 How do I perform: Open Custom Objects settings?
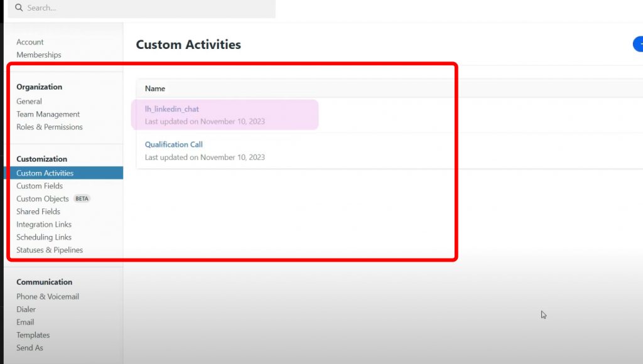coord(41,198)
